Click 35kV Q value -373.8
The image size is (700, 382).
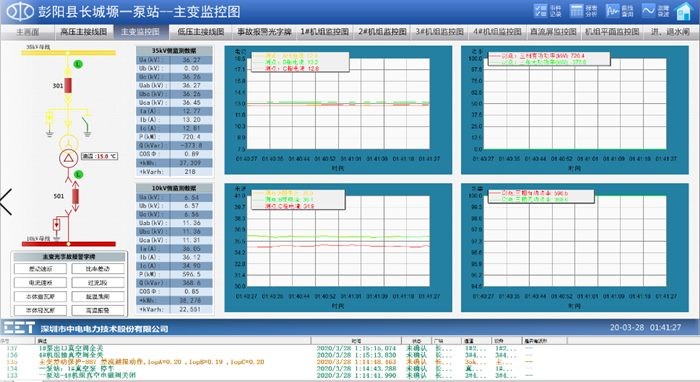click(192, 145)
